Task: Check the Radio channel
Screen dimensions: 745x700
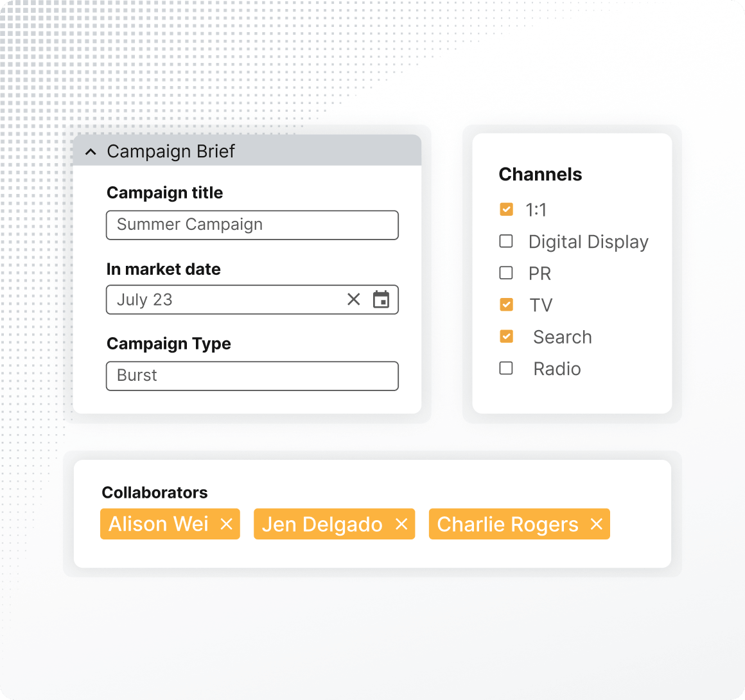Action: click(506, 368)
